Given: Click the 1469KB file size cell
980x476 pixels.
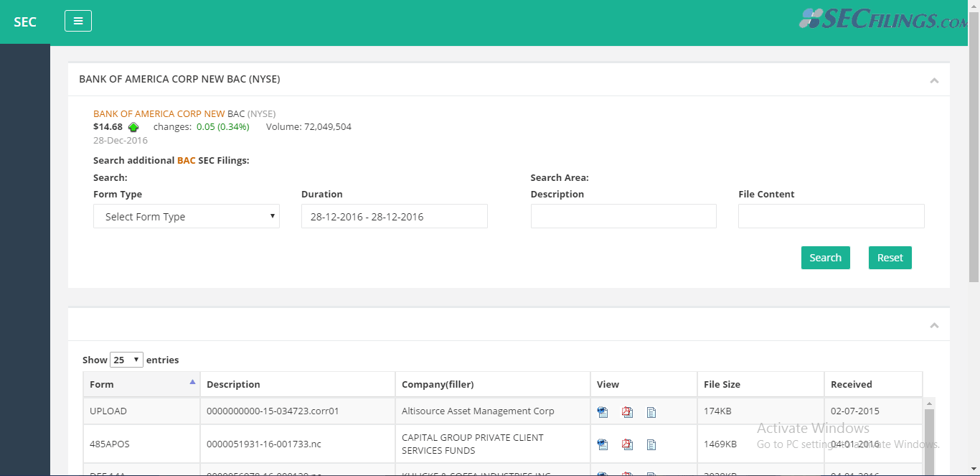Looking at the screenshot, I should pos(760,444).
